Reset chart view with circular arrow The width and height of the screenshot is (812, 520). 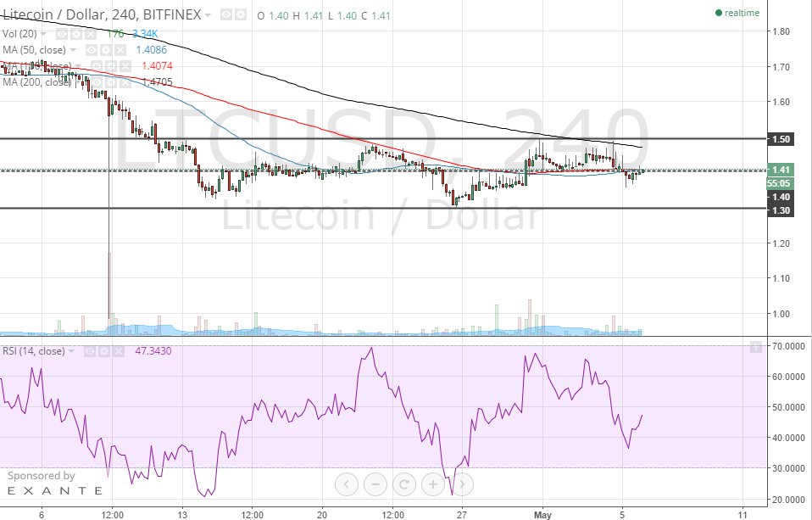coord(404,484)
